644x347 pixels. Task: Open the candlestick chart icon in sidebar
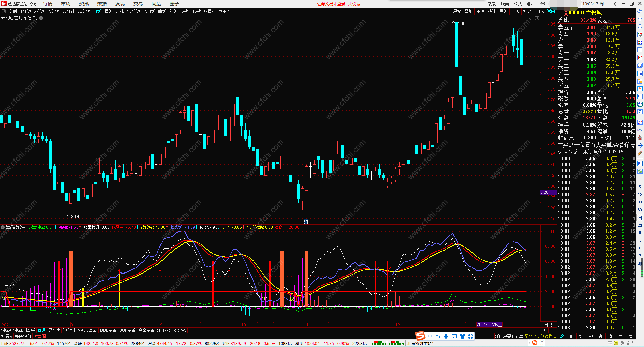(640, 58)
